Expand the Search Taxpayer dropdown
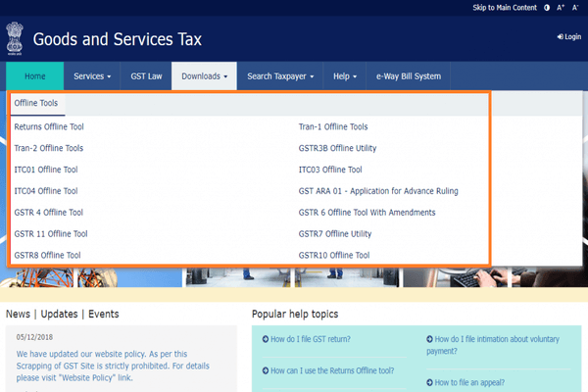Viewport: 588px width, 392px height. [x=280, y=76]
